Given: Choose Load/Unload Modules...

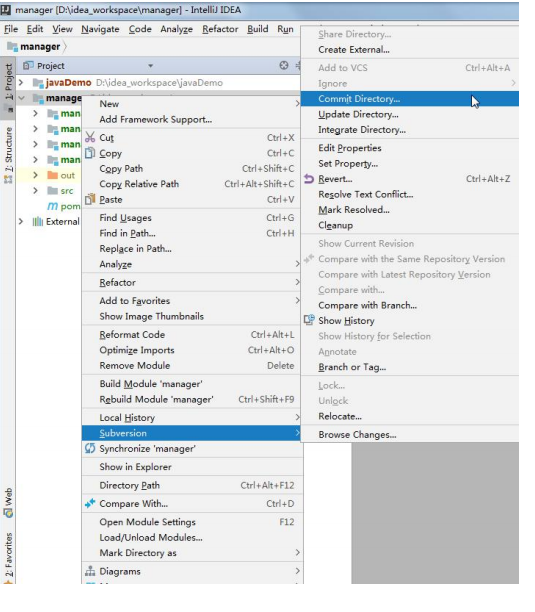Looking at the screenshot, I should (x=192, y=537).
